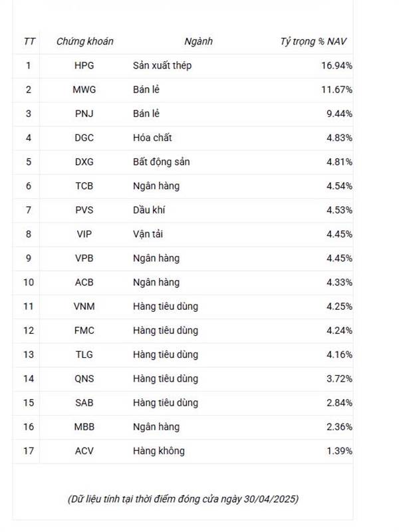This screenshot has width=399, height=532.
Task: Select the MWG stock ticker
Action: click(84, 90)
